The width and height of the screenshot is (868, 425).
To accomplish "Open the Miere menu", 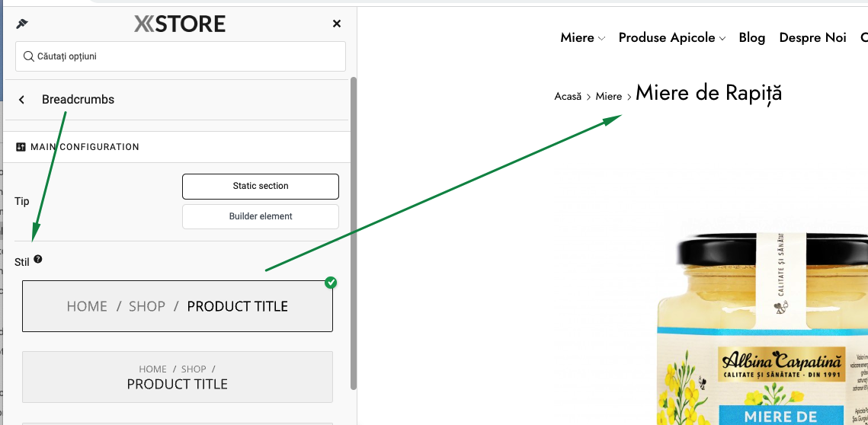I will click(577, 37).
